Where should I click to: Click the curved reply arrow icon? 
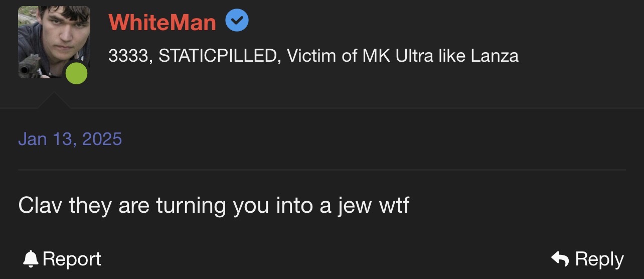(560, 259)
